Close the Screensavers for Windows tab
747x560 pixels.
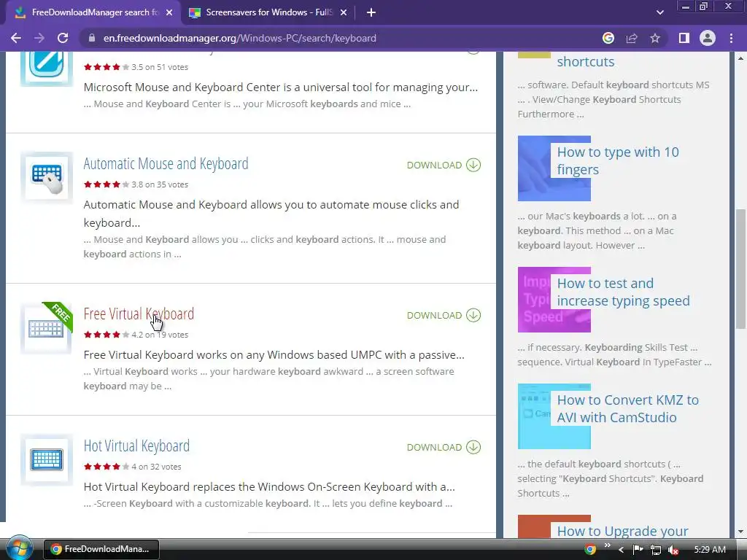pos(344,12)
